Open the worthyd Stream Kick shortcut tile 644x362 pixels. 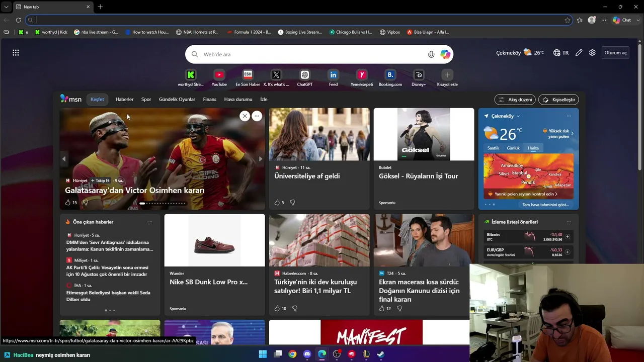(191, 78)
